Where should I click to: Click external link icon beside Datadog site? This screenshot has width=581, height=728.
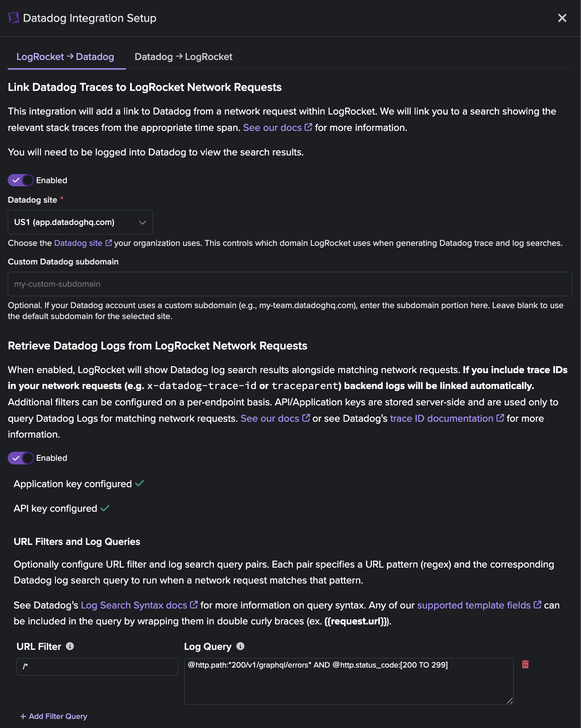(109, 243)
